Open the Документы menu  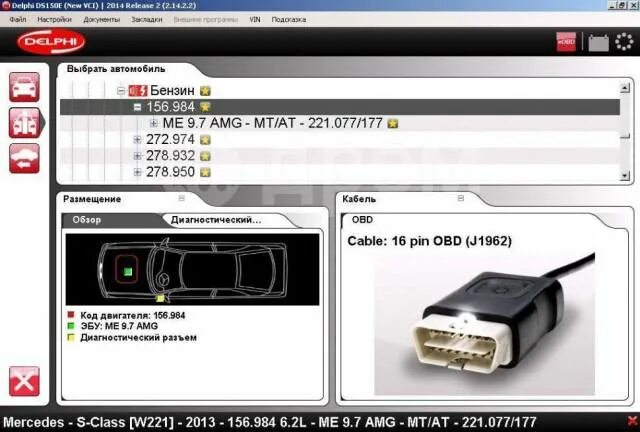click(x=102, y=20)
